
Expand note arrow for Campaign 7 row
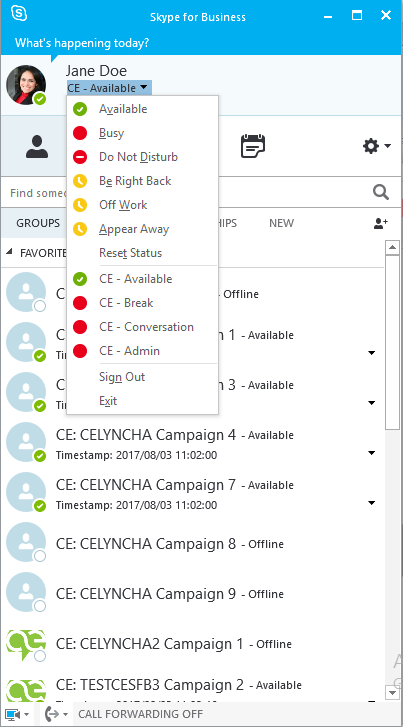(x=371, y=503)
